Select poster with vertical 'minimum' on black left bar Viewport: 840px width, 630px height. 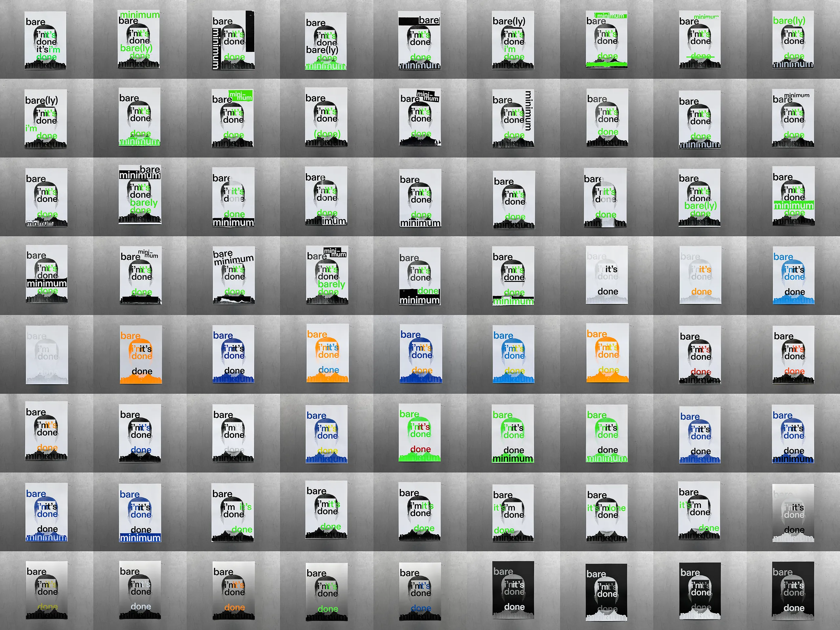[x=233, y=40]
